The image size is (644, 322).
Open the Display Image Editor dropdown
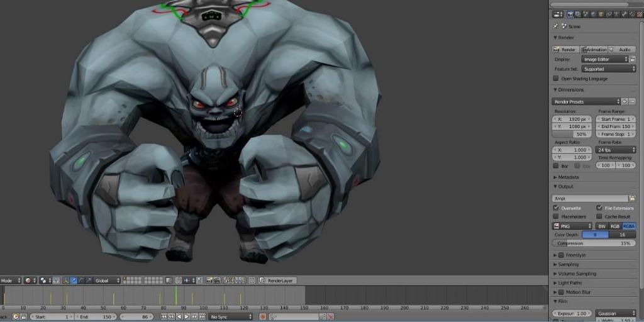(605, 60)
